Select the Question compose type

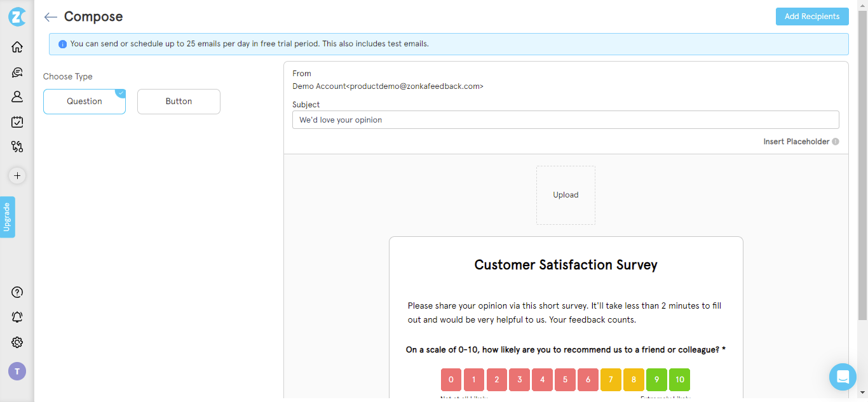(84, 101)
